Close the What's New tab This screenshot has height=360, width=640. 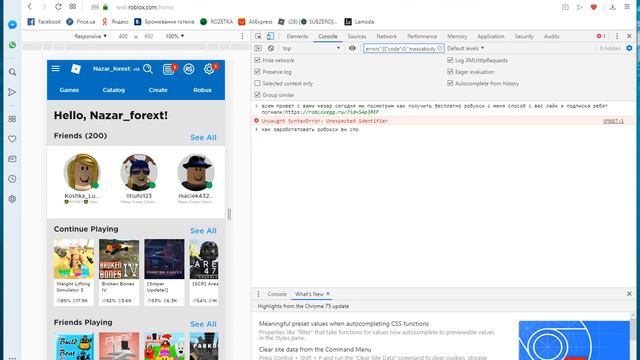pos(328,294)
